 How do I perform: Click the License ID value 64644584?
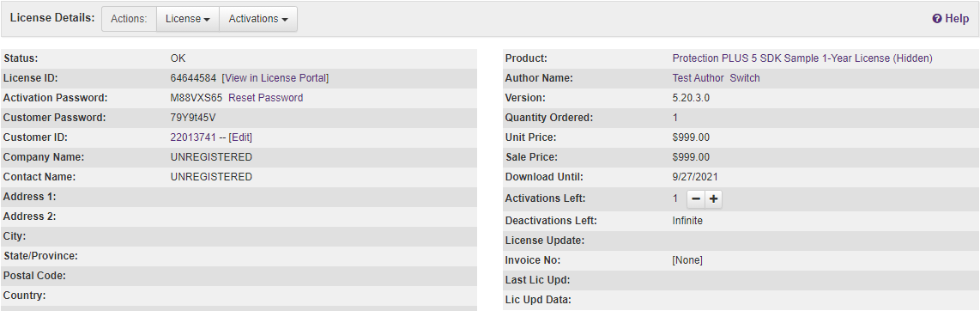pyautogui.click(x=193, y=78)
